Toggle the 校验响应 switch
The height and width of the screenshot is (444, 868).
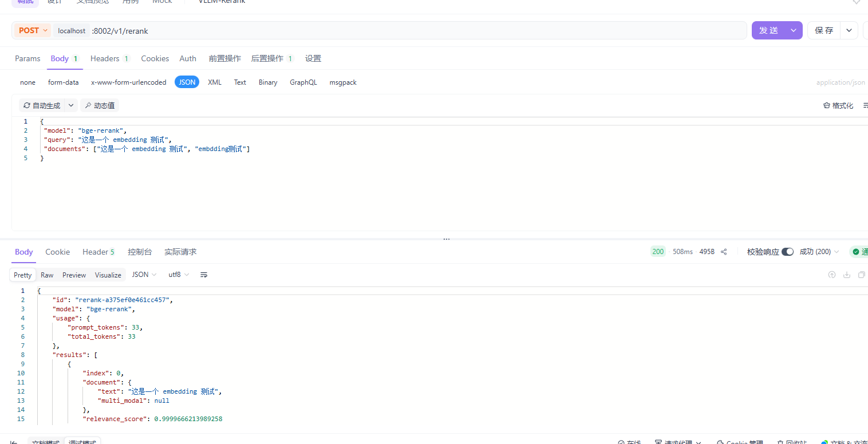coord(787,252)
